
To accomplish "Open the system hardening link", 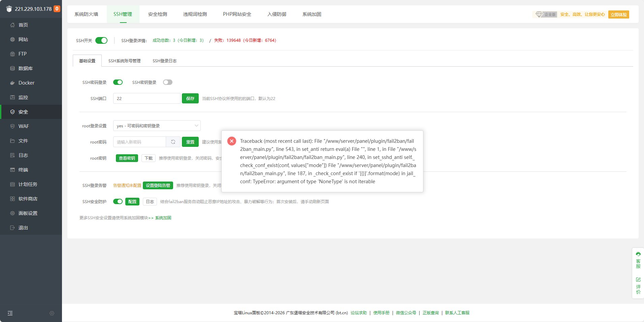I will coord(163,218).
